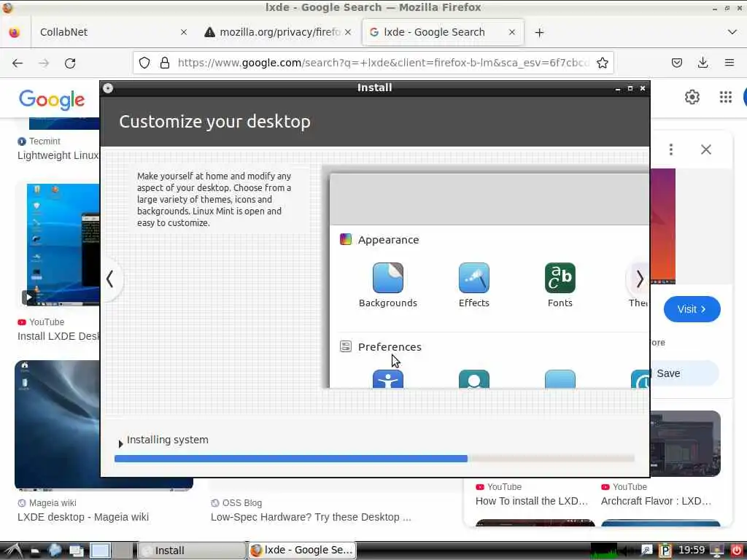Switch to the Install taskbar window button
The width and height of the screenshot is (747, 560).
coord(192,551)
